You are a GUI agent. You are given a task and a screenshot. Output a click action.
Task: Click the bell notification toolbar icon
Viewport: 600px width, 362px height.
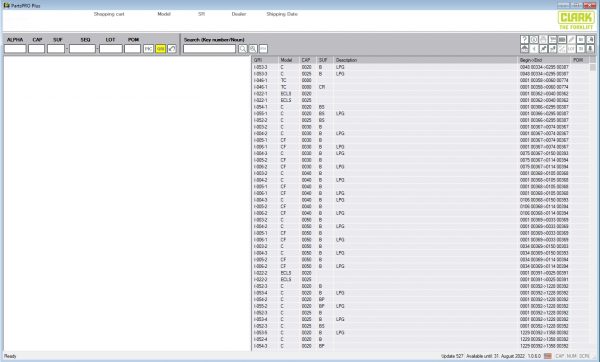click(x=590, y=39)
